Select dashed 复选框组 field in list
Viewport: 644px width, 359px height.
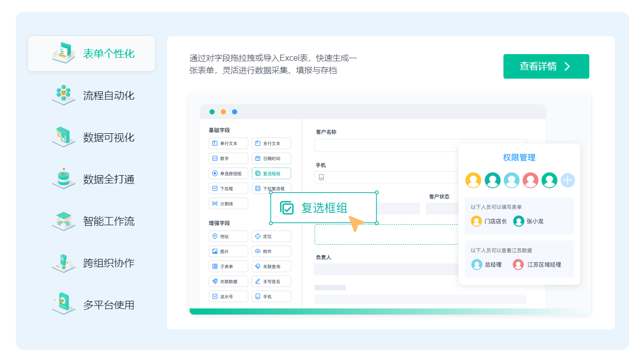click(x=271, y=173)
